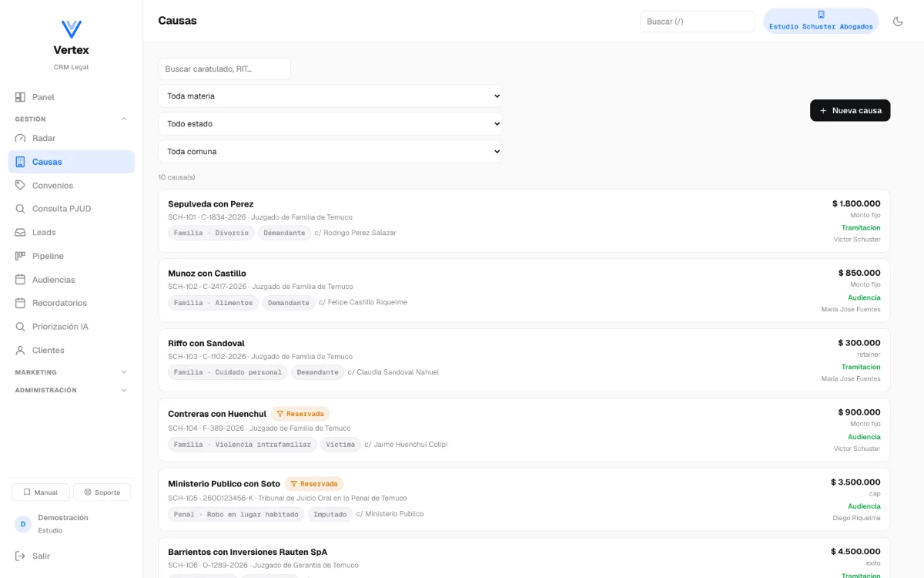Open the Estudio Schuster Abogados selector
This screenshot has height=578, width=924.
click(821, 22)
